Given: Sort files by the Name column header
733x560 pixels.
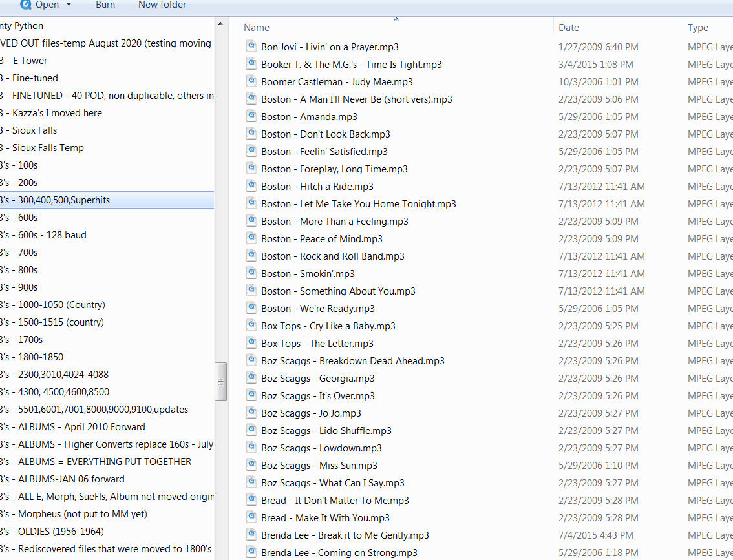Looking at the screenshot, I should (257, 28).
